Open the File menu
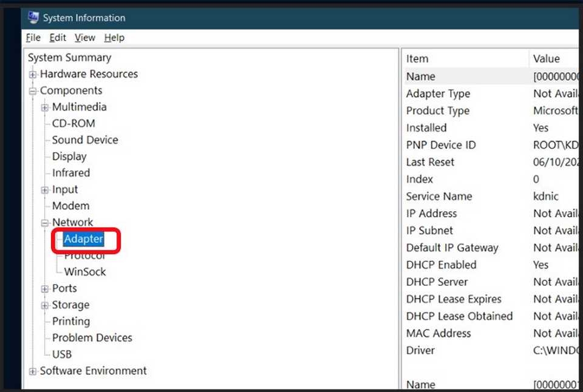583x392 pixels. point(33,38)
